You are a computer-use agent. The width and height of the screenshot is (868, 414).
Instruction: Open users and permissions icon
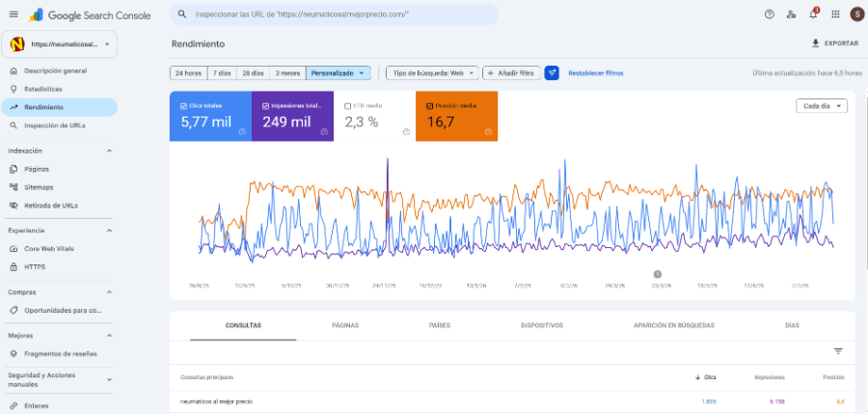click(x=791, y=14)
